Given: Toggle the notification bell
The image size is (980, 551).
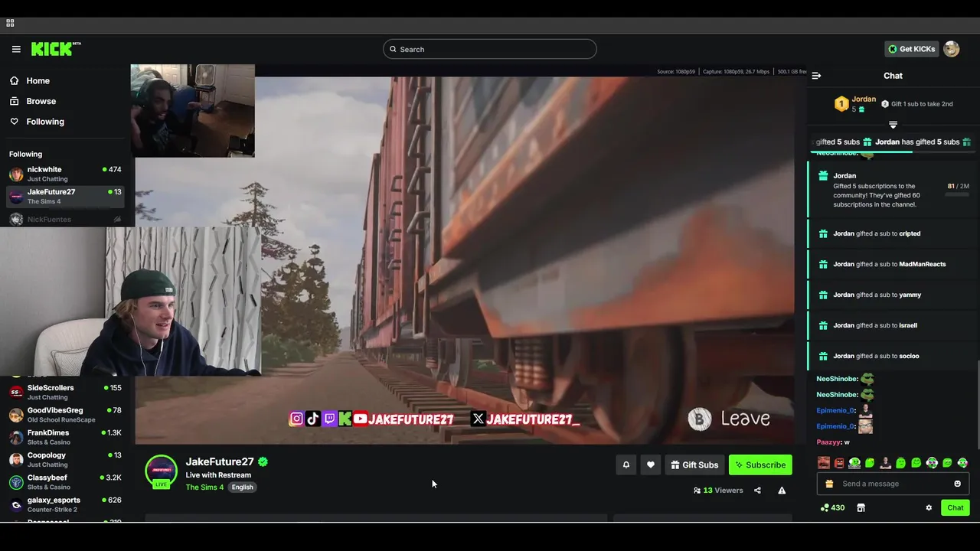Looking at the screenshot, I should tap(626, 465).
